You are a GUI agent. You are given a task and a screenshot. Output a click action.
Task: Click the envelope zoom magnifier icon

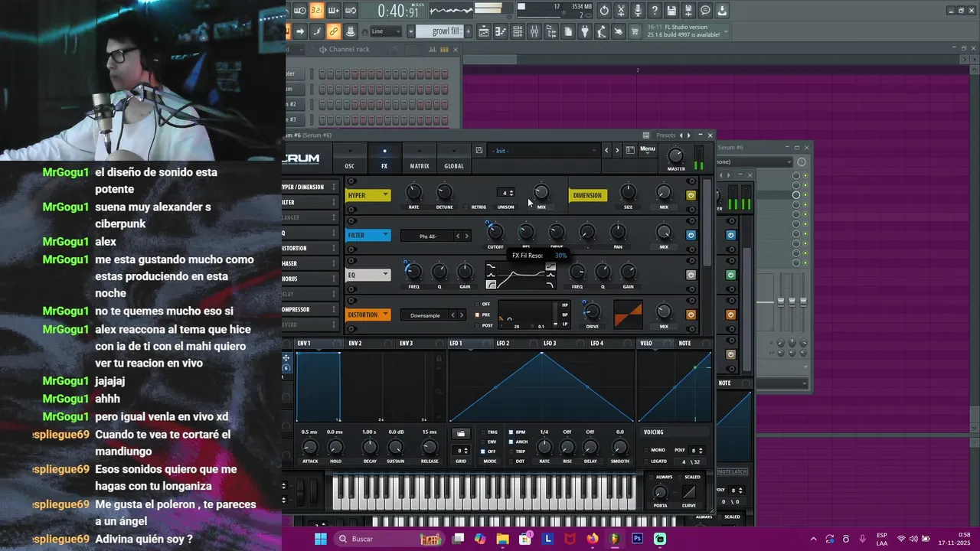tap(439, 391)
